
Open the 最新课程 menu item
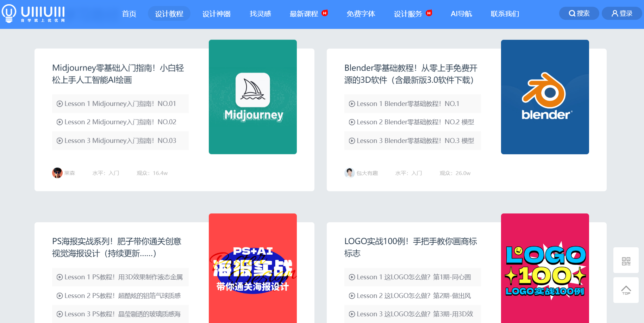304,14
